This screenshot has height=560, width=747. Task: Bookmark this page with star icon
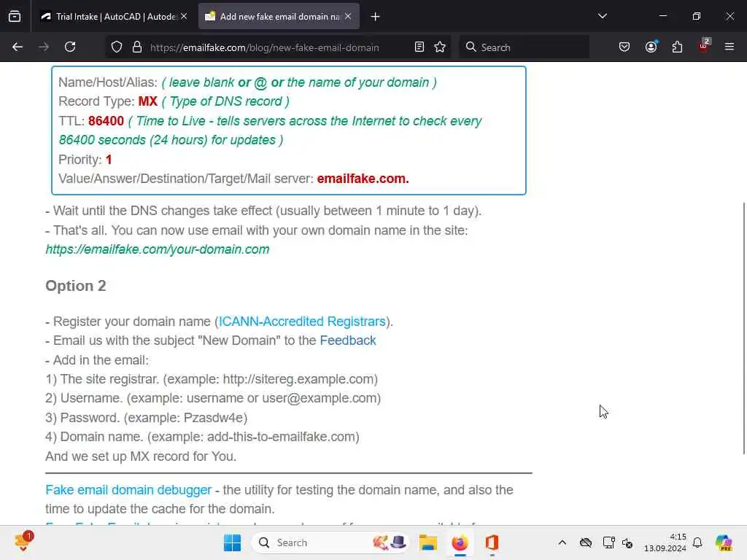click(x=440, y=47)
